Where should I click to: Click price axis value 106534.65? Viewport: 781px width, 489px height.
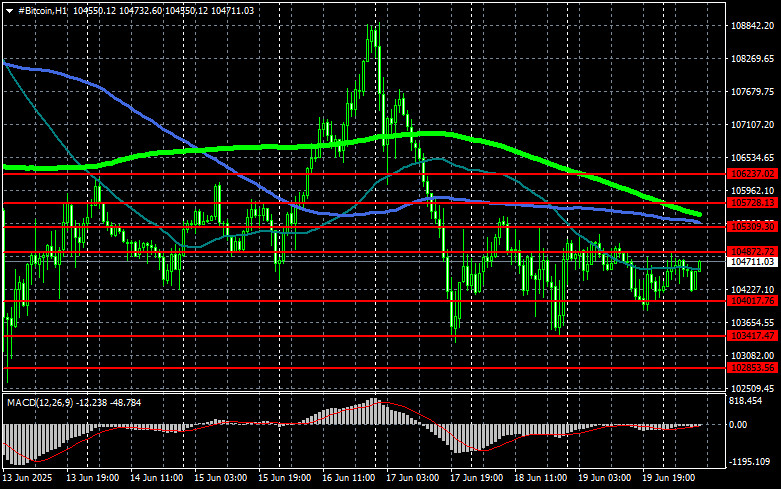(753, 158)
